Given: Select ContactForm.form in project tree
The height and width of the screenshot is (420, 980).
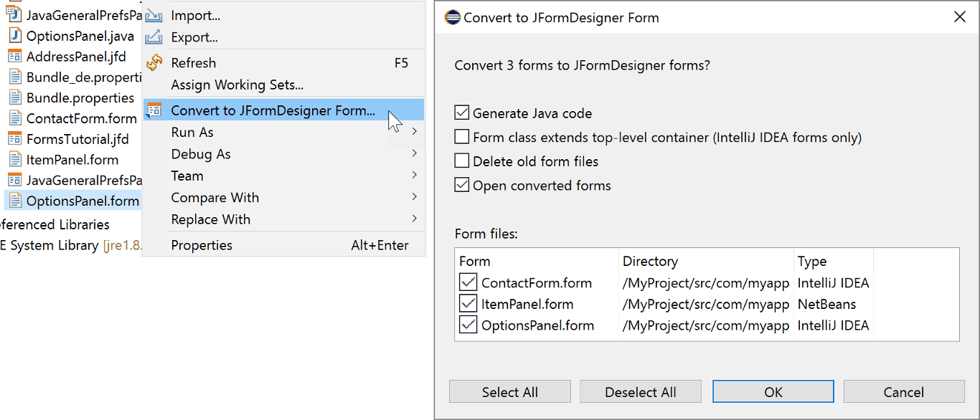Looking at the screenshot, I should [80, 118].
